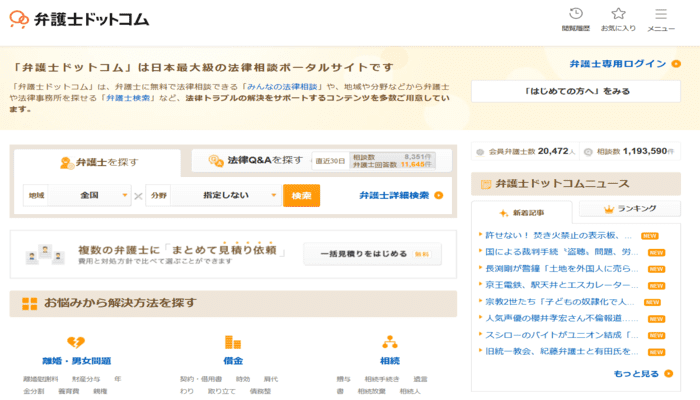Click the 直近30日 stats label
The width and height of the screenshot is (700, 400).
click(330, 161)
